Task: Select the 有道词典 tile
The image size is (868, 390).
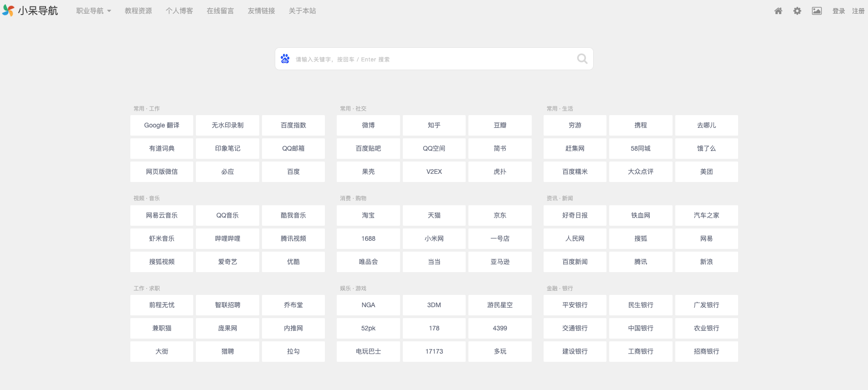Action: coord(162,148)
